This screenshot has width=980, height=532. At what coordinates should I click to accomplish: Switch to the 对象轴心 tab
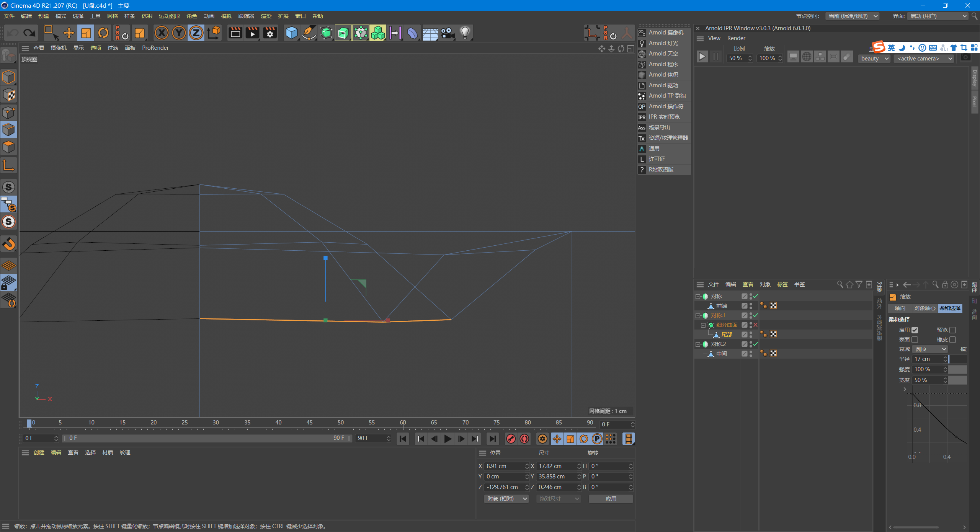[x=924, y=308]
